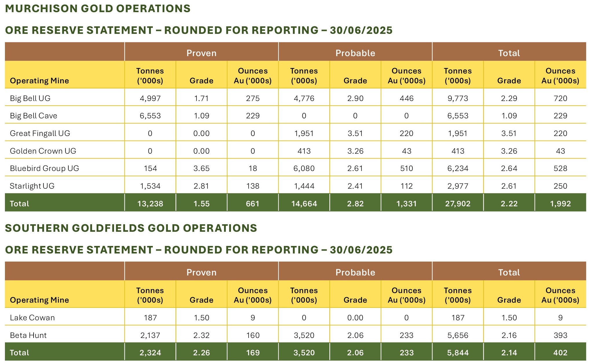Click the Lake Cowan row label
The width and height of the screenshot is (591, 364).
(x=32, y=318)
